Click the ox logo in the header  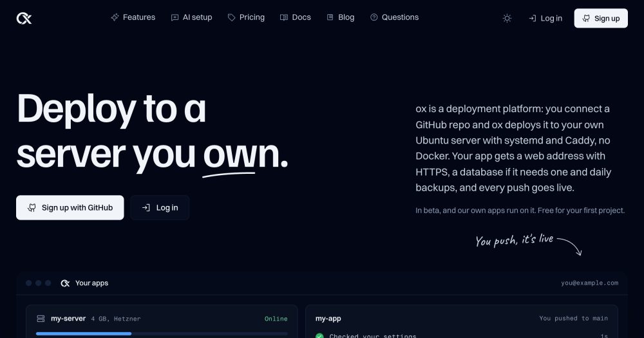pyautogui.click(x=24, y=18)
